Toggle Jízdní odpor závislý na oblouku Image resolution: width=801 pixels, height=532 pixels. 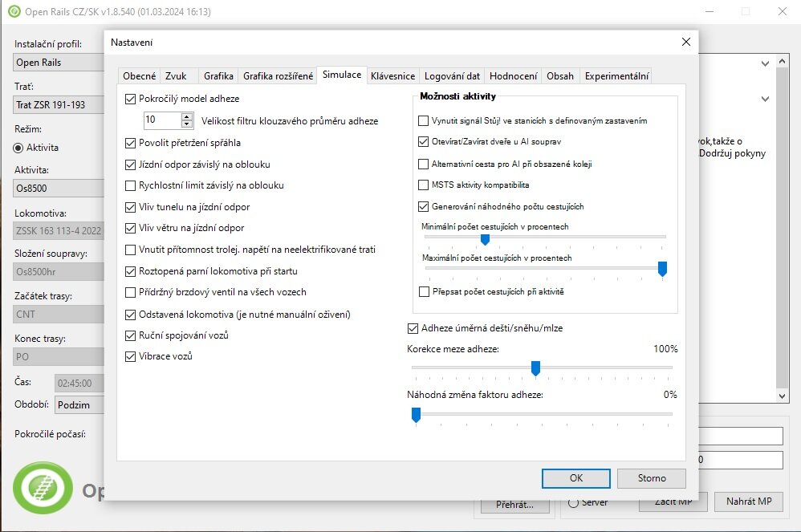pos(130,164)
